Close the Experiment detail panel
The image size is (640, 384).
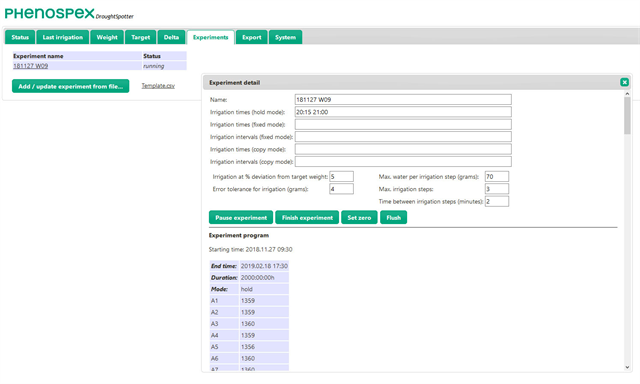(624, 82)
